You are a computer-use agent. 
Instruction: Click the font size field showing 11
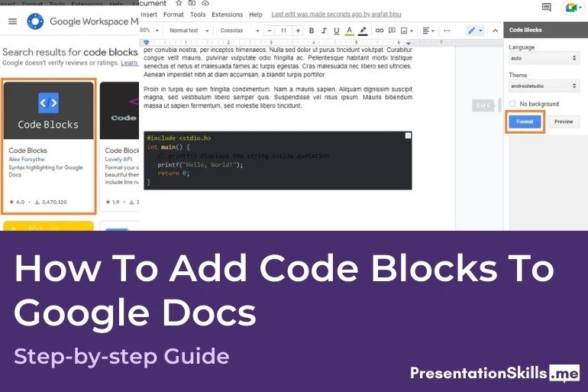(x=283, y=31)
